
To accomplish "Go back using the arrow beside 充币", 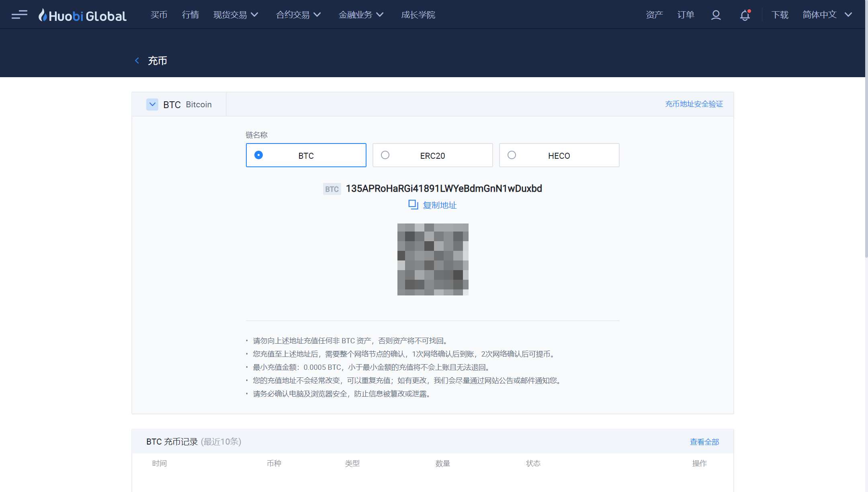I will coord(137,61).
